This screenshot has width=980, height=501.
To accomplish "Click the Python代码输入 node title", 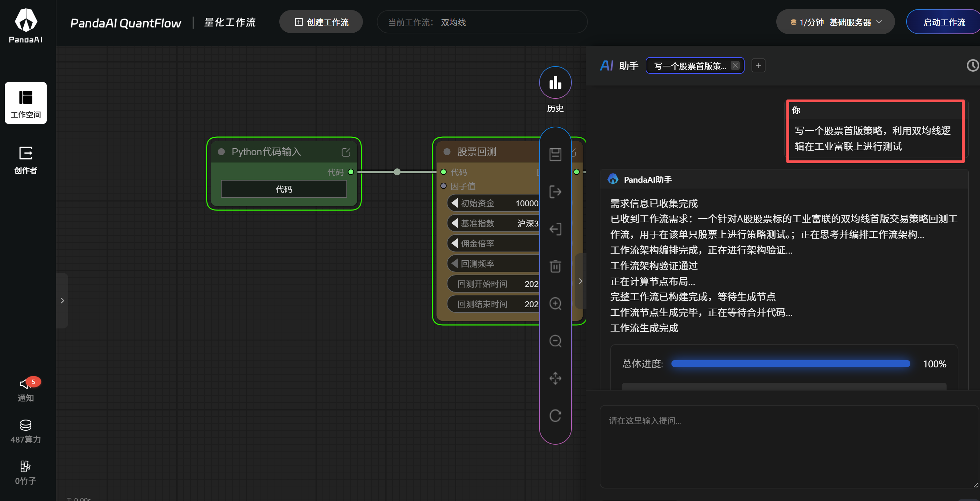I will tap(266, 152).
